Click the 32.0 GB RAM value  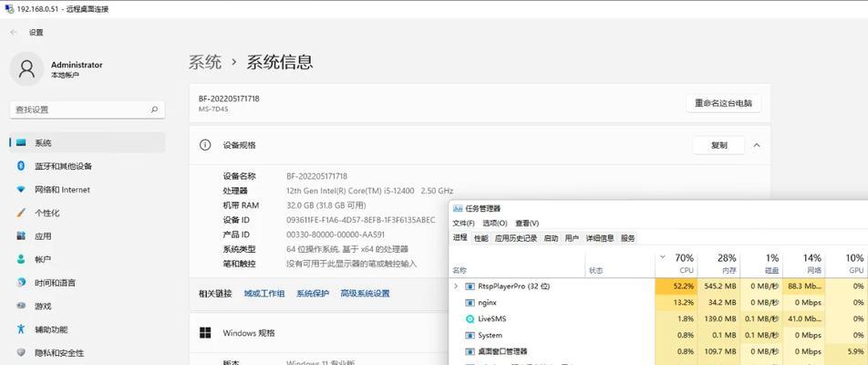(x=326, y=205)
